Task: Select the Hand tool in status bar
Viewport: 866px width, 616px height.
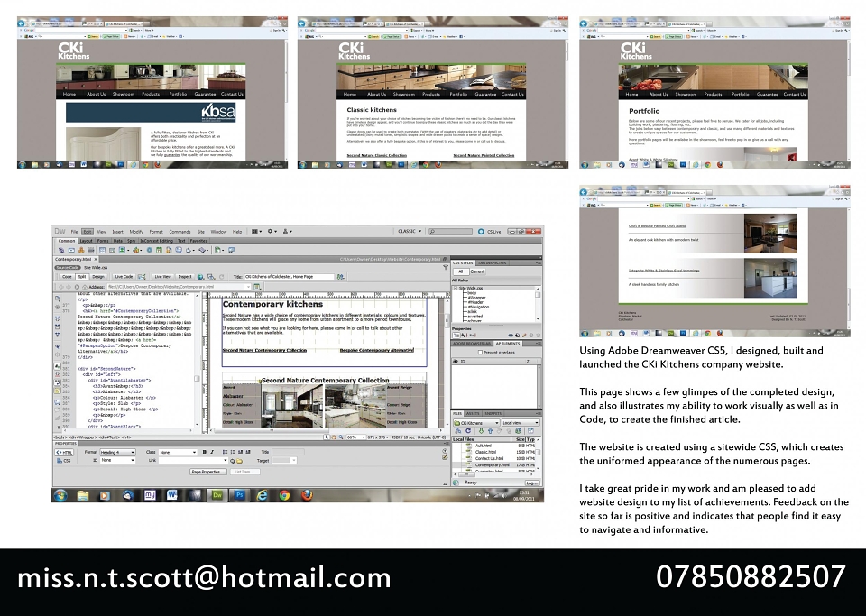Action: coord(334,437)
